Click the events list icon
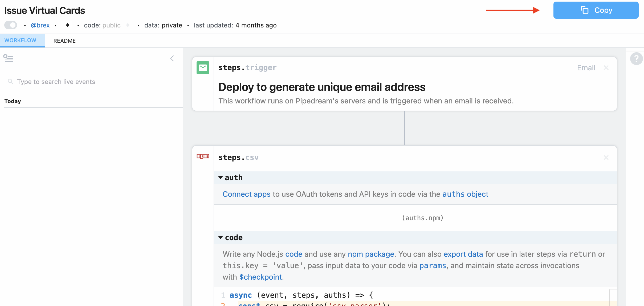The image size is (644, 306). [x=8, y=58]
